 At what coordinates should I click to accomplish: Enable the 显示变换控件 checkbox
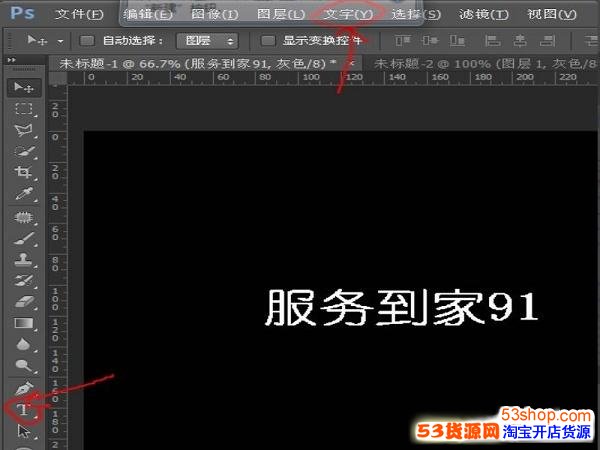(x=268, y=41)
